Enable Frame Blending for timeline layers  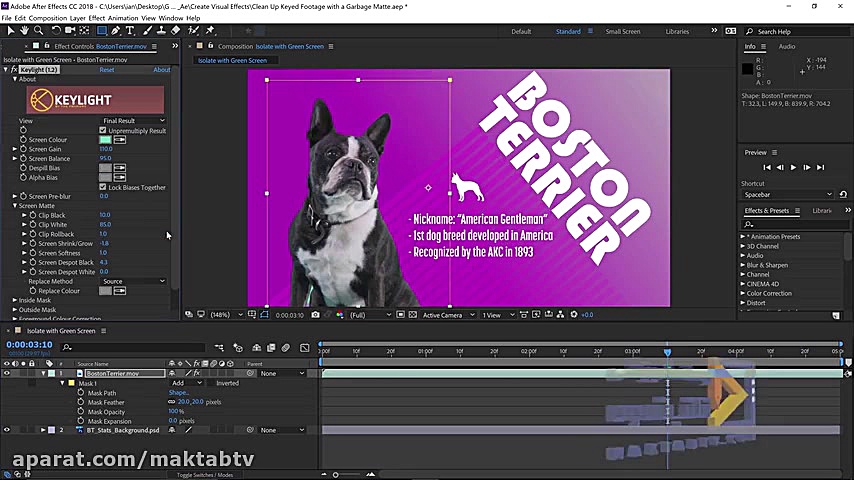click(271, 348)
